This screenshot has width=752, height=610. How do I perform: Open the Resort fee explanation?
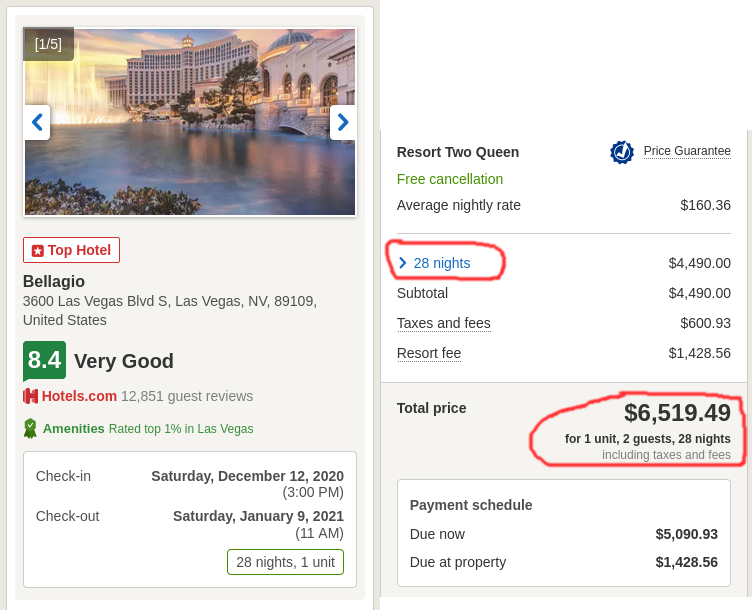point(429,353)
